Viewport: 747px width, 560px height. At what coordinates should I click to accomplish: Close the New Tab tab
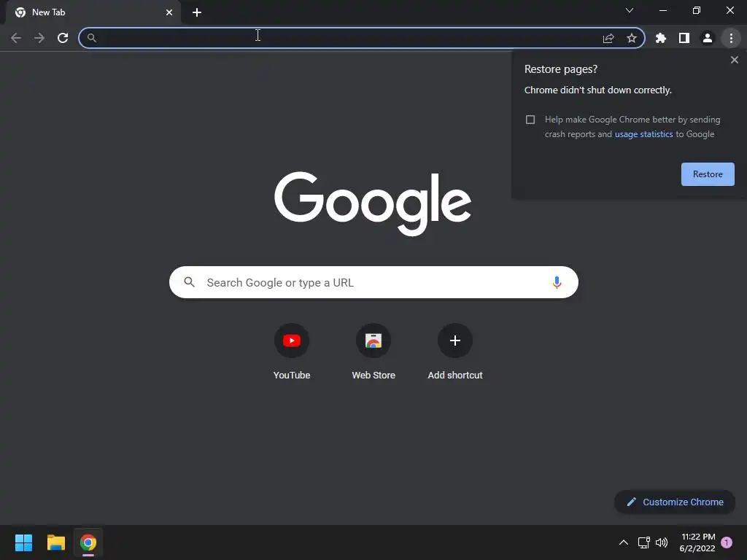[169, 12]
